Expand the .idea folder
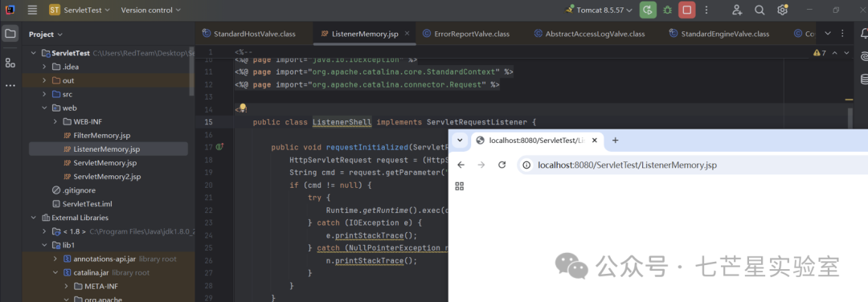Image resolution: width=868 pixels, height=302 pixels. click(x=44, y=67)
